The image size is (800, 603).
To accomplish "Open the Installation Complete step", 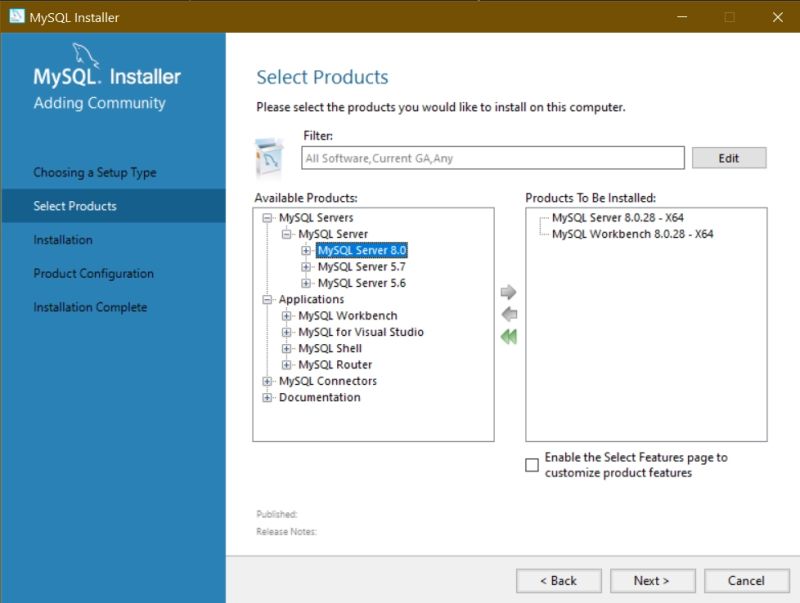I will pos(90,307).
